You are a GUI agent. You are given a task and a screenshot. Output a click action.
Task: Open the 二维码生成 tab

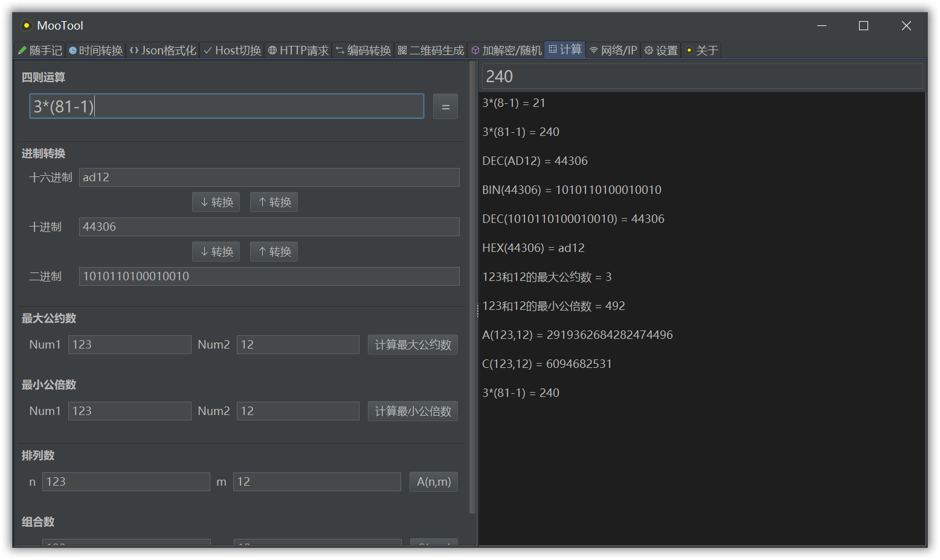click(x=431, y=50)
